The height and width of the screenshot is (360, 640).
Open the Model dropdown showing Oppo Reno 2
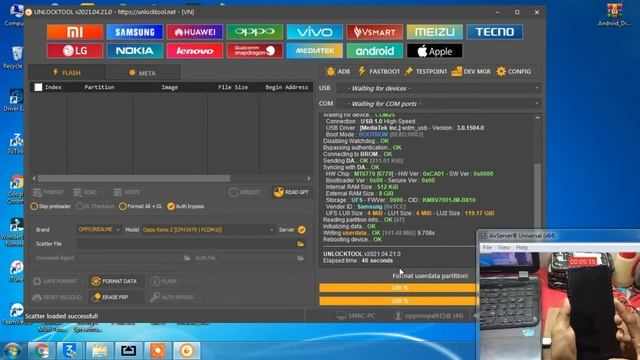(208, 230)
